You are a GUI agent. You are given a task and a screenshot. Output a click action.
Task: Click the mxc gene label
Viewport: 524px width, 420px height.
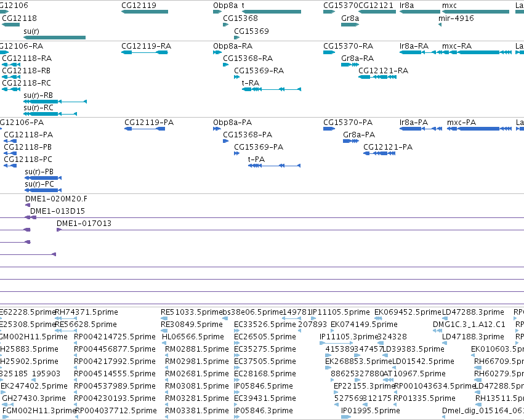[x=449, y=6]
